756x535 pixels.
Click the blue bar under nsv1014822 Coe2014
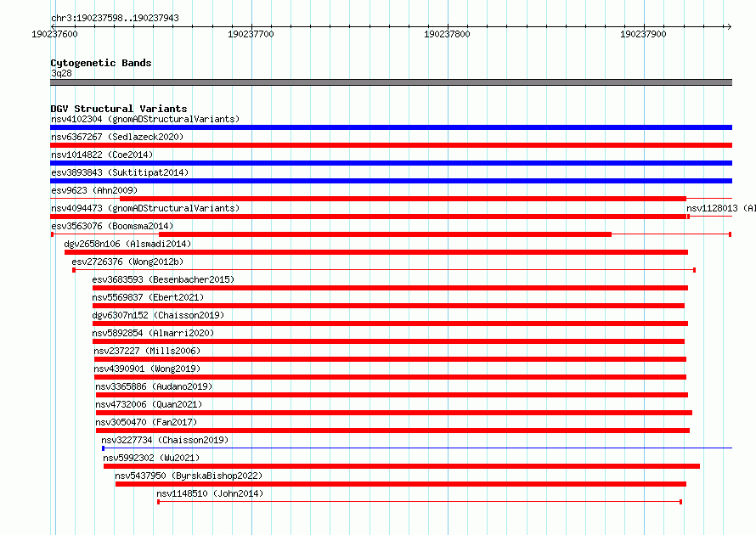pyautogui.click(x=391, y=163)
